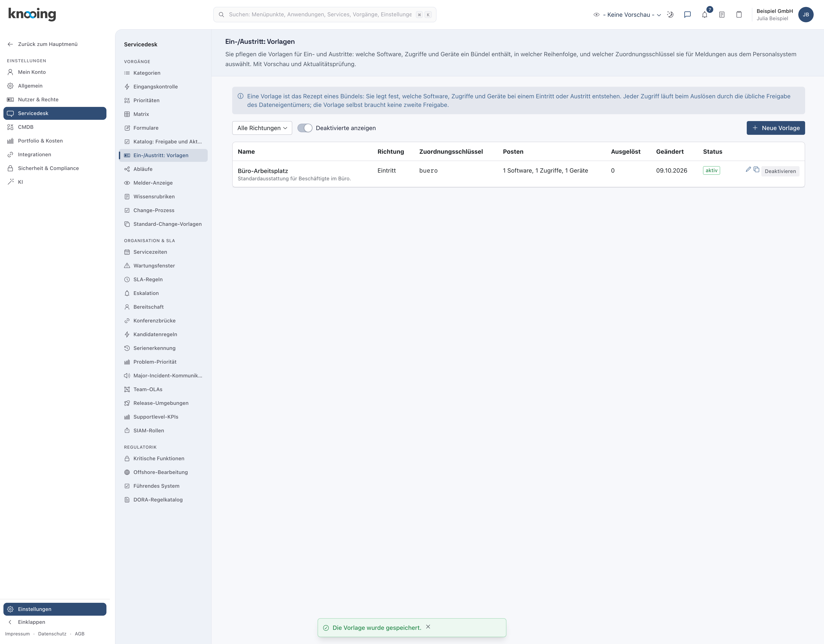Screen dimensions: 824x644
Task: Click the pencil edit icon for Büro-Arbeitsplatz
Action: pyautogui.click(x=748, y=170)
